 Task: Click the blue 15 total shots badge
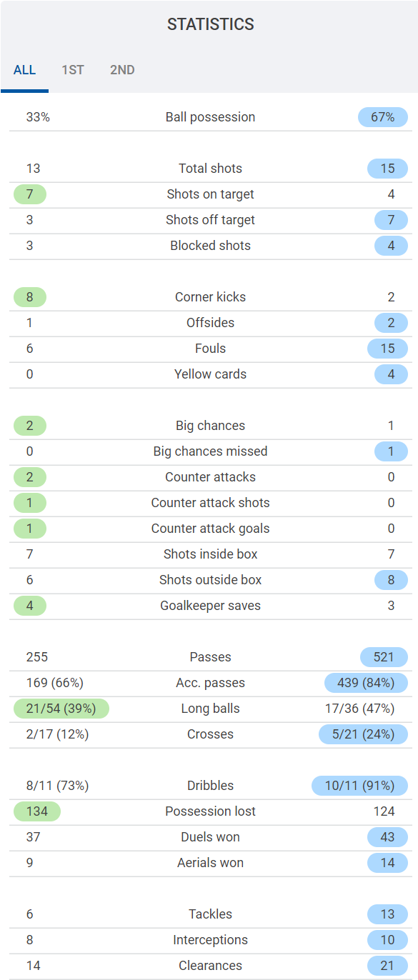[387, 169]
